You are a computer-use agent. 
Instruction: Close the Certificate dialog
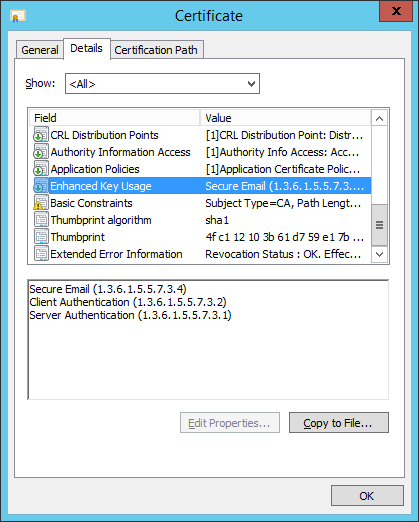click(x=396, y=11)
